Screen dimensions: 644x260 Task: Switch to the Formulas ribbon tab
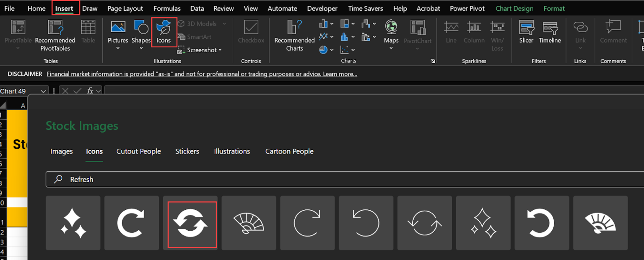[x=167, y=8]
